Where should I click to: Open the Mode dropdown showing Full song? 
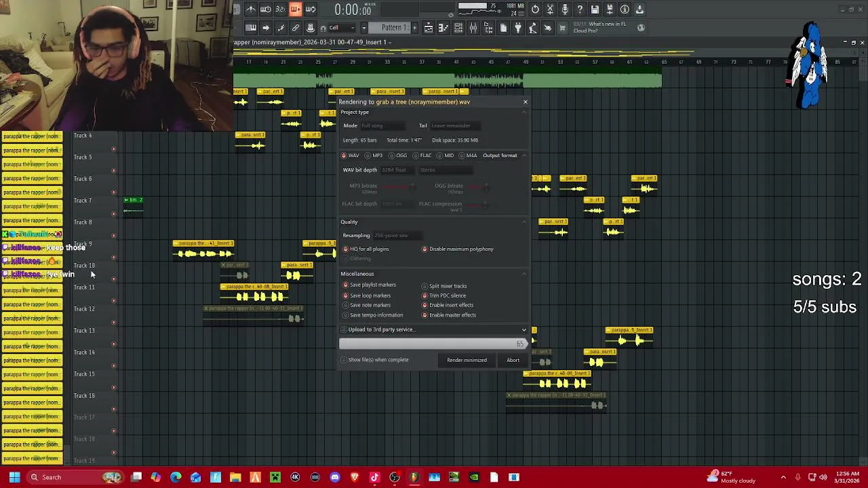click(382, 125)
